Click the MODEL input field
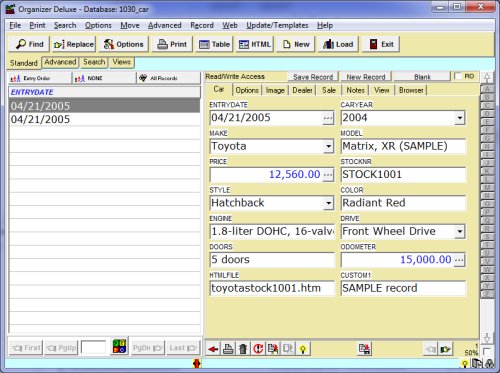Image resolution: width=500 pixels, height=373 pixels. point(403,146)
